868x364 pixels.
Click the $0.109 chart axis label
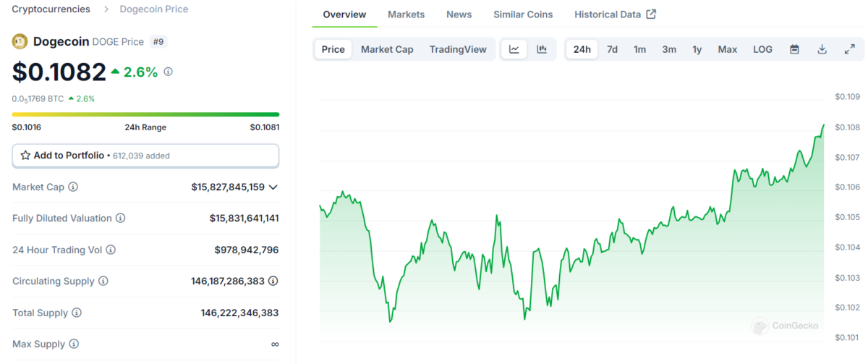pos(847,97)
